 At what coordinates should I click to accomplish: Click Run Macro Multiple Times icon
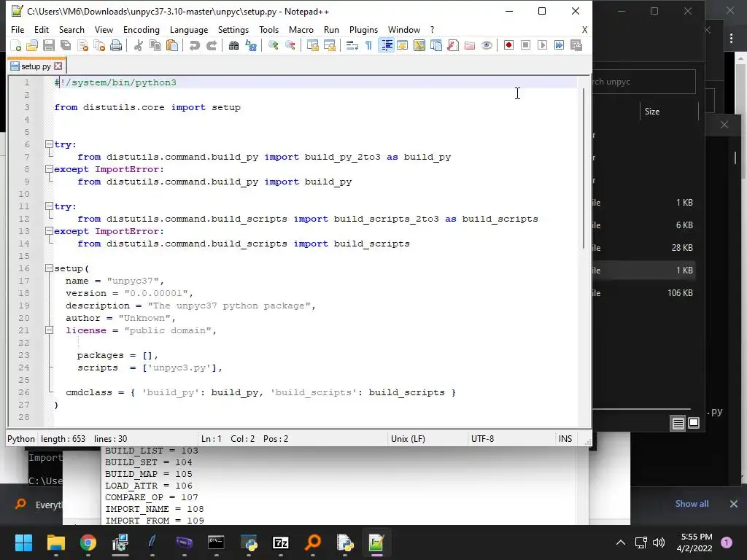point(560,45)
